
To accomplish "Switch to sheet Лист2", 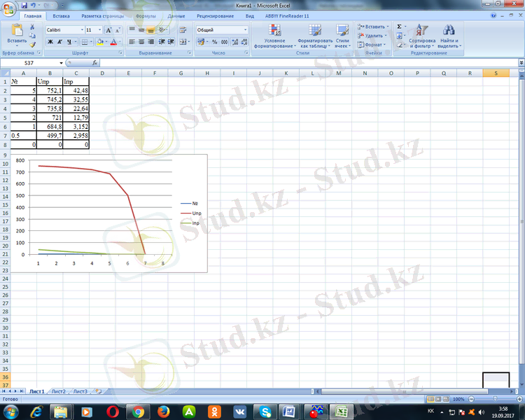I will coord(59,391).
